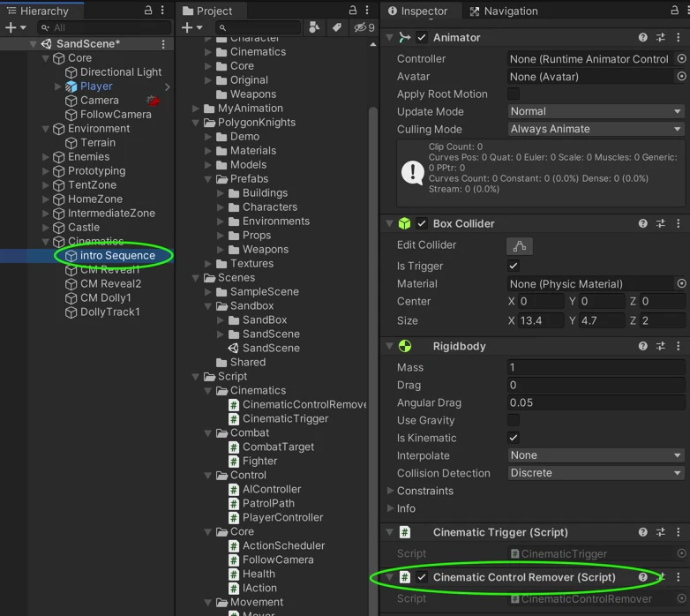The height and width of the screenshot is (616, 690).
Task: Disable the Animator component checkbox
Action: pyautogui.click(x=422, y=37)
